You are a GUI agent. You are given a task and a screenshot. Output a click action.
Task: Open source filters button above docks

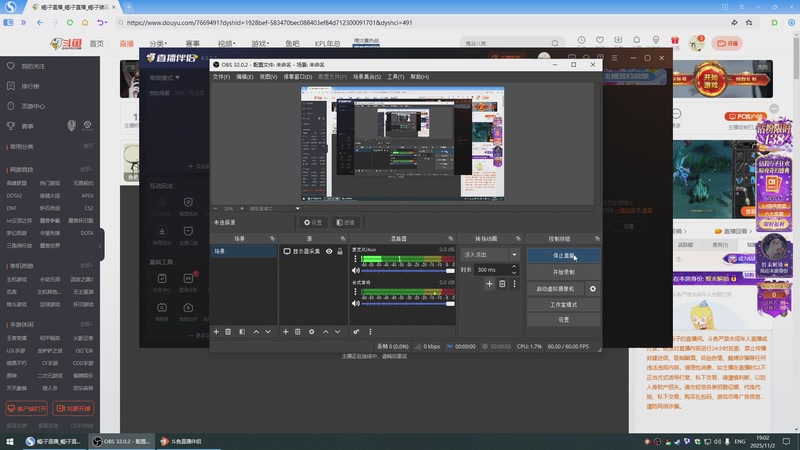tap(345, 222)
